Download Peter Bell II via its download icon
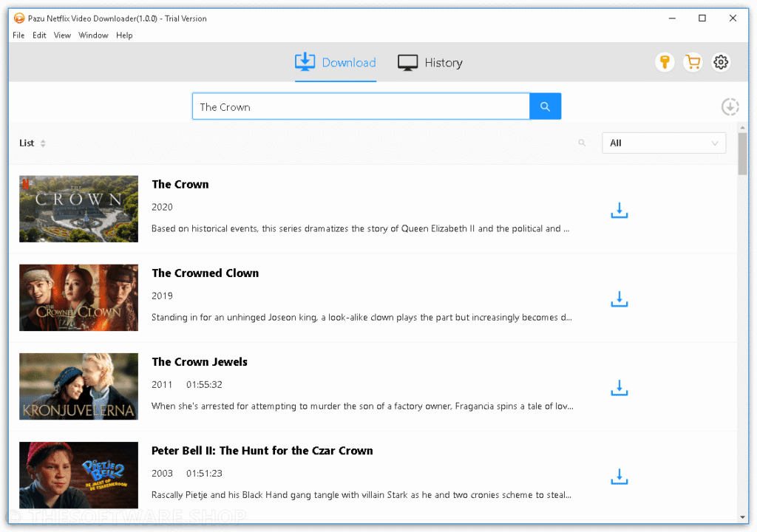 (x=619, y=477)
